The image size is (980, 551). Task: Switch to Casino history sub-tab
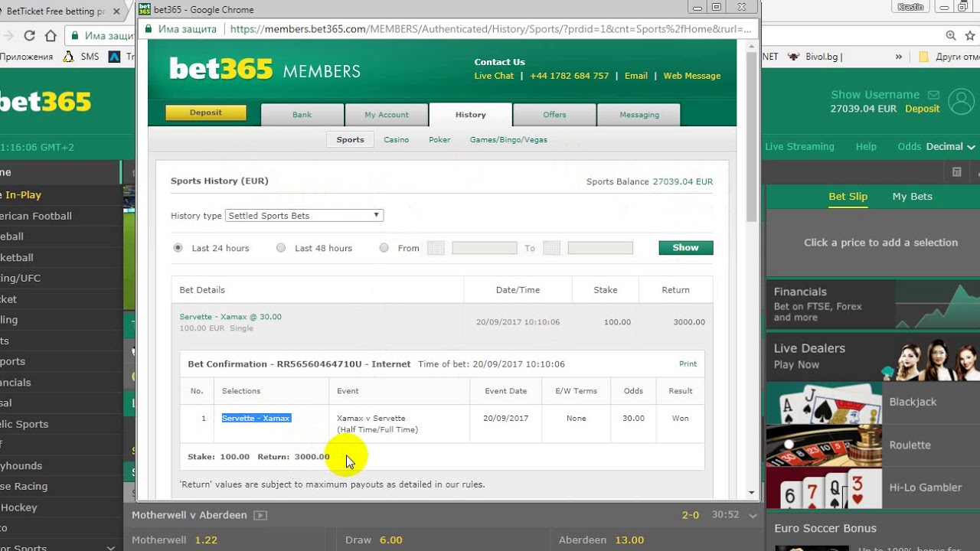(x=397, y=140)
